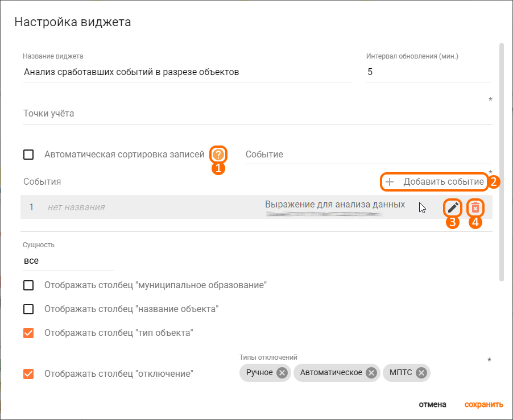The image size is (513, 420).
Task: Uncheck отключение column checkbox
Action: point(28,373)
